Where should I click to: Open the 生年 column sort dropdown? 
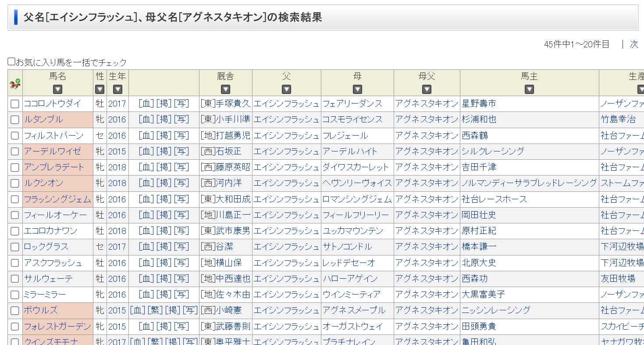[117, 90]
